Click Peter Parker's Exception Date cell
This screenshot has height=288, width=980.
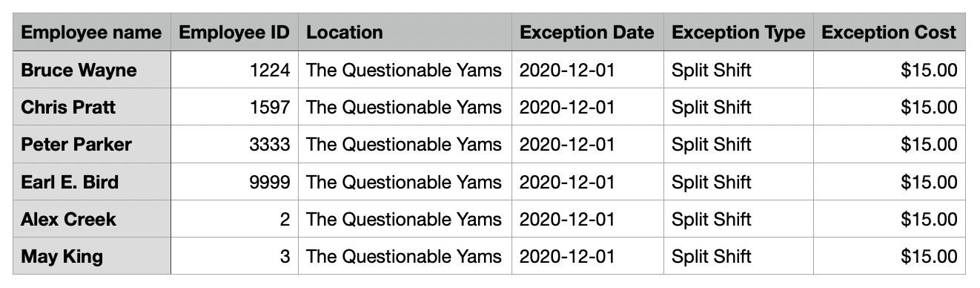point(588,145)
